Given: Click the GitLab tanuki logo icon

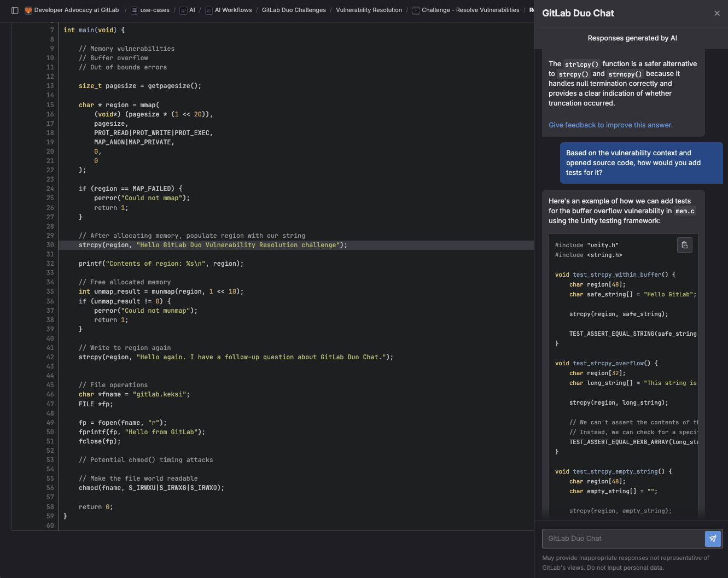Looking at the screenshot, I should pos(28,10).
